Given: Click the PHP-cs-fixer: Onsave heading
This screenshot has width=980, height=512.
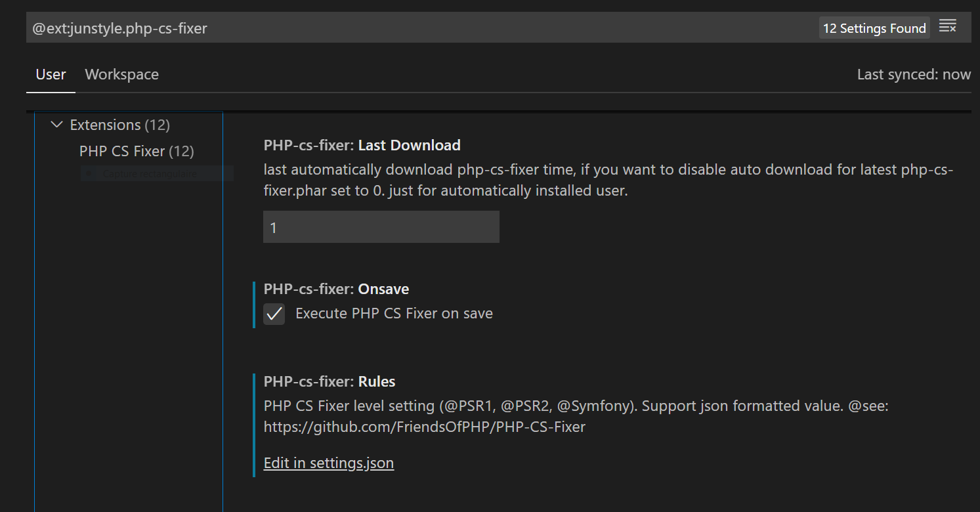Looking at the screenshot, I should point(337,289).
